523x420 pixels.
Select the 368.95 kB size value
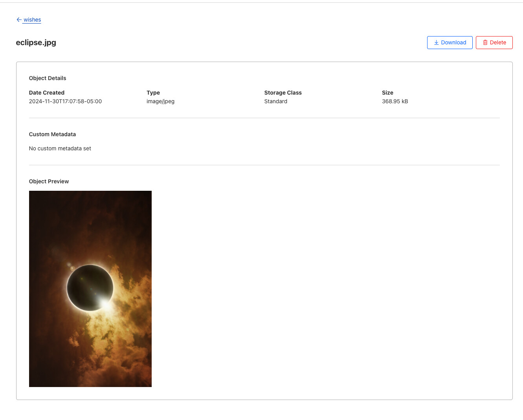click(395, 101)
